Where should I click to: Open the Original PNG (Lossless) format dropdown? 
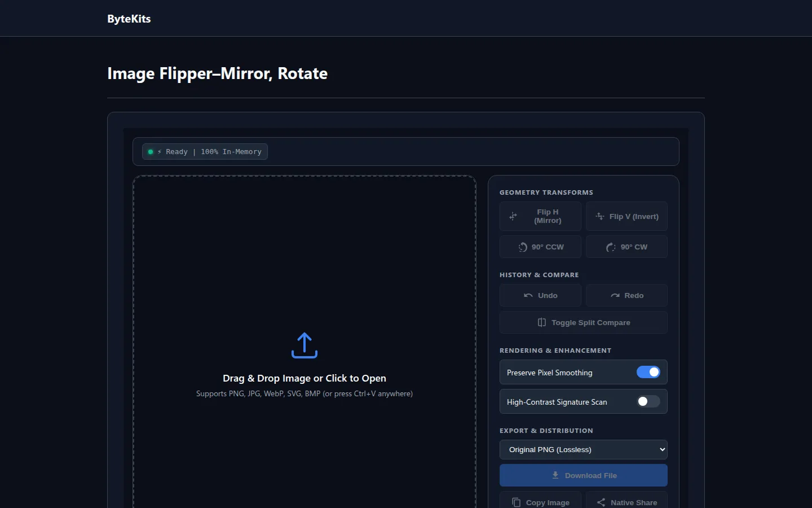click(x=584, y=449)
